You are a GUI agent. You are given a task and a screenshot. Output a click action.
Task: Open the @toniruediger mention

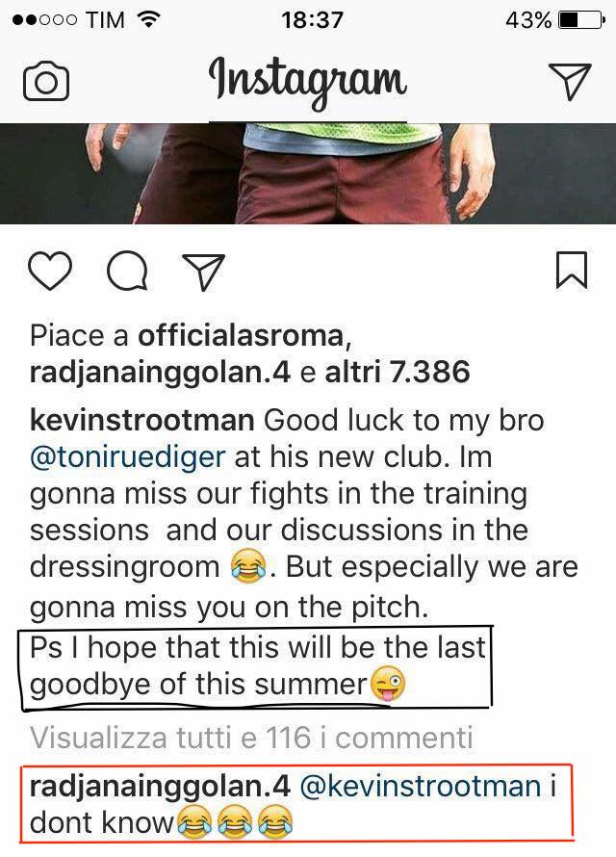coord(127,457)
